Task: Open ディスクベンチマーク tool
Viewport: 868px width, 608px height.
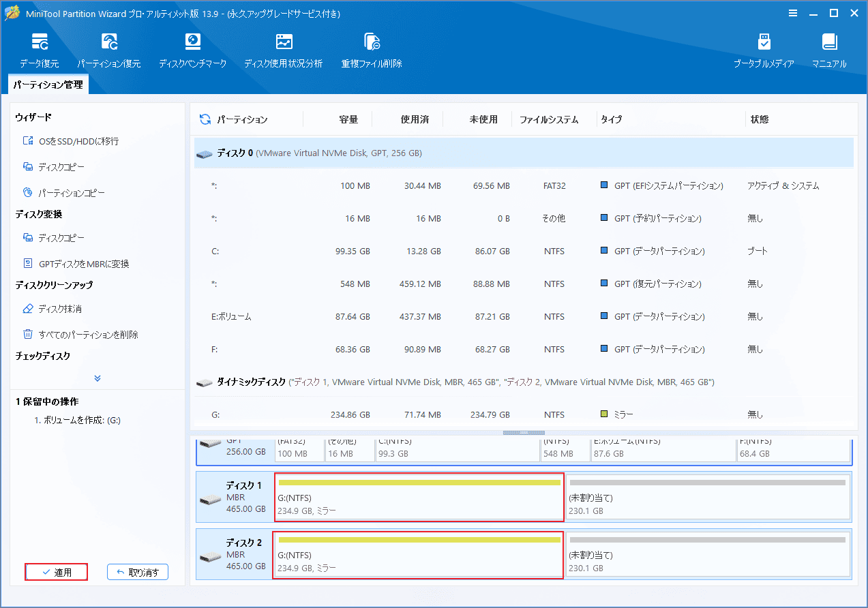Action: pyautogui.click(x=193, y=50)
